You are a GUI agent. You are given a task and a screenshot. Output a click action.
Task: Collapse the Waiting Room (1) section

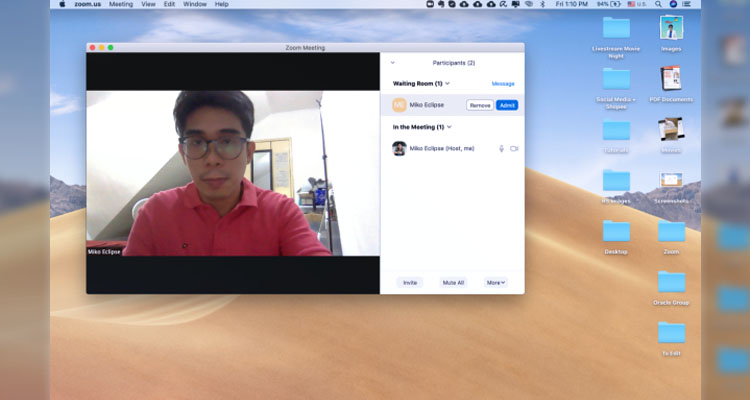[447, 84]
